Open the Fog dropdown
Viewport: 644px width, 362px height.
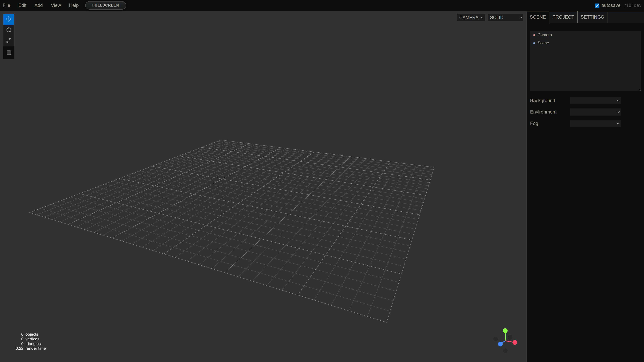coord(595,123)
